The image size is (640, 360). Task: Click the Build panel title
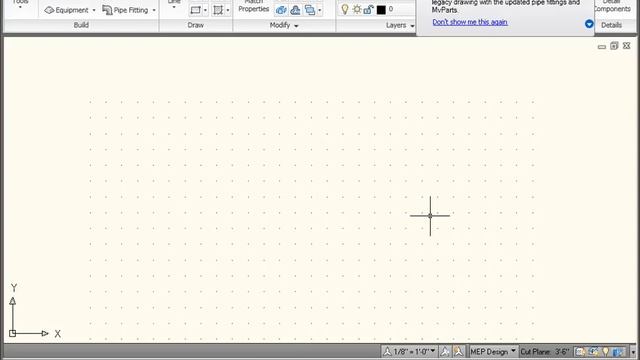81,25
